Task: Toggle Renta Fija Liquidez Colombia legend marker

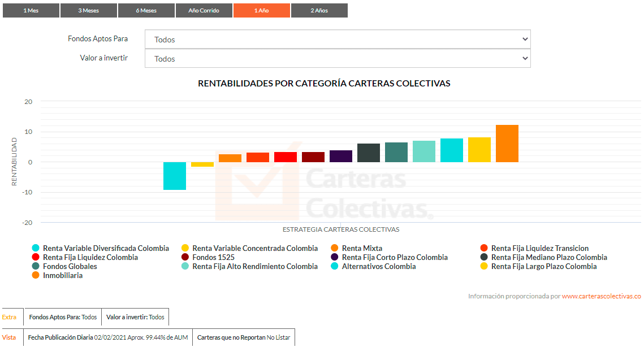Action: (36, 257)
